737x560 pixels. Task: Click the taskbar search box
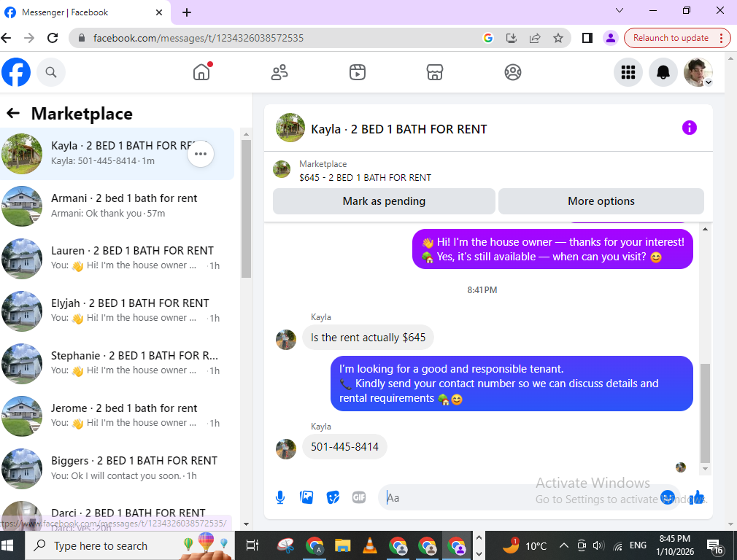click(x=129, y=545)
